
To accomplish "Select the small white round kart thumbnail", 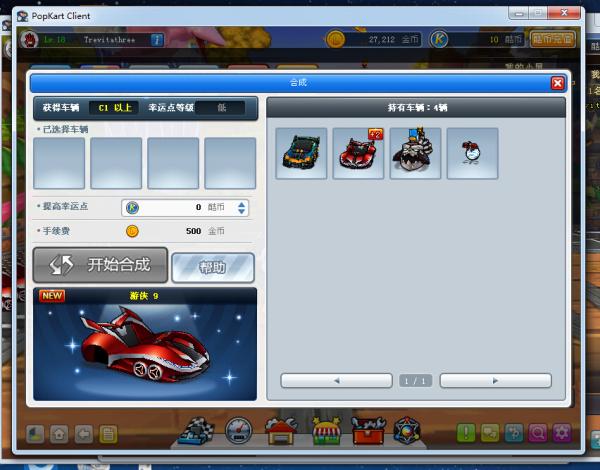I will click(472, 153).
